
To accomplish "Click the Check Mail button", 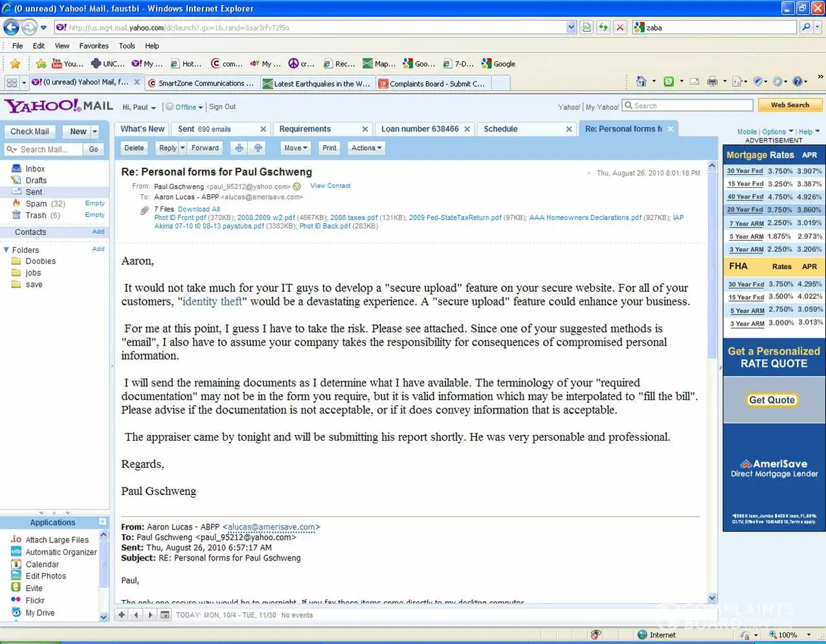I will pos(30,131).
